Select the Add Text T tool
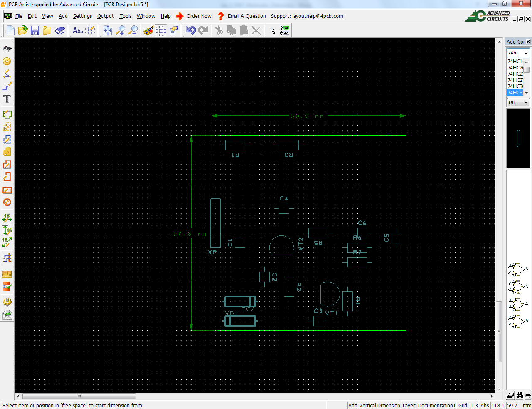 click(7, 99)
